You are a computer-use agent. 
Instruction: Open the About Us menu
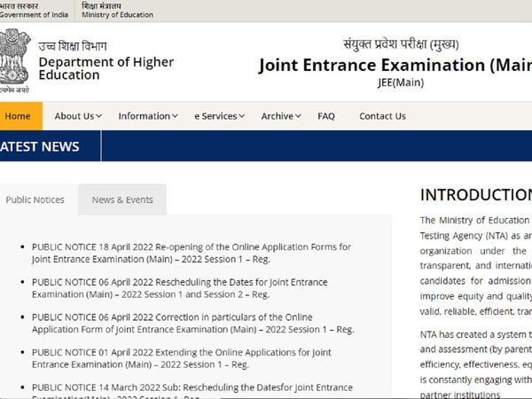(x=78, y=116)
